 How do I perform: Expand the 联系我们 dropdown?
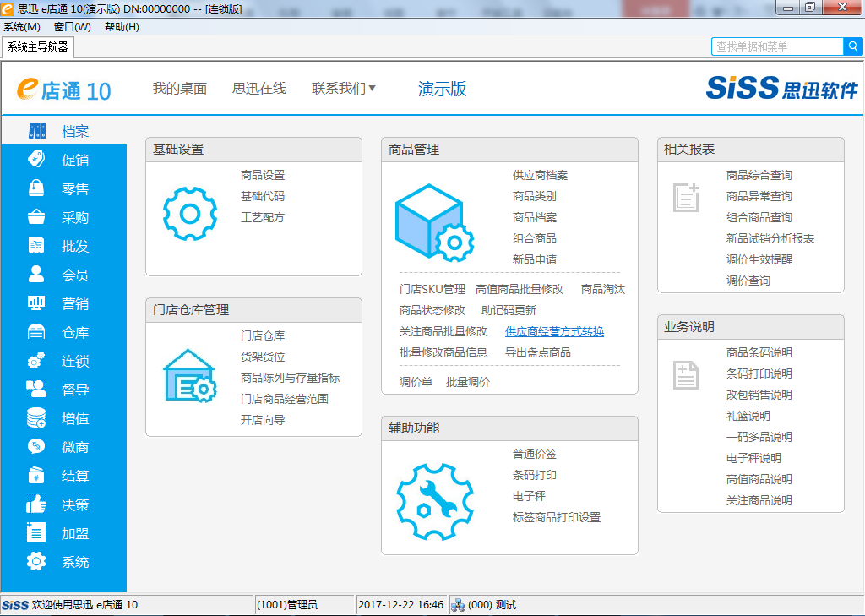tap(343, 89)
